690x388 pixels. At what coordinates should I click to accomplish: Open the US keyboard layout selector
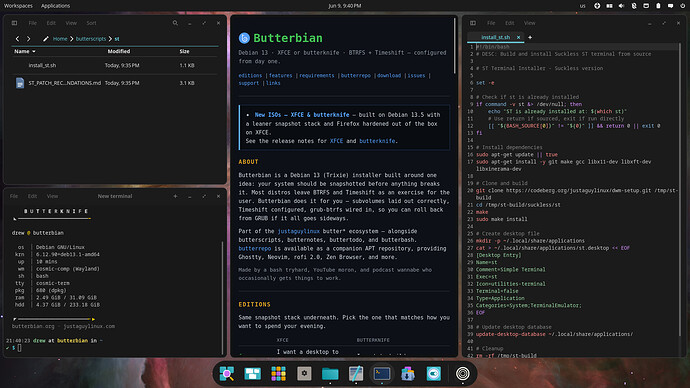(583, 6)
